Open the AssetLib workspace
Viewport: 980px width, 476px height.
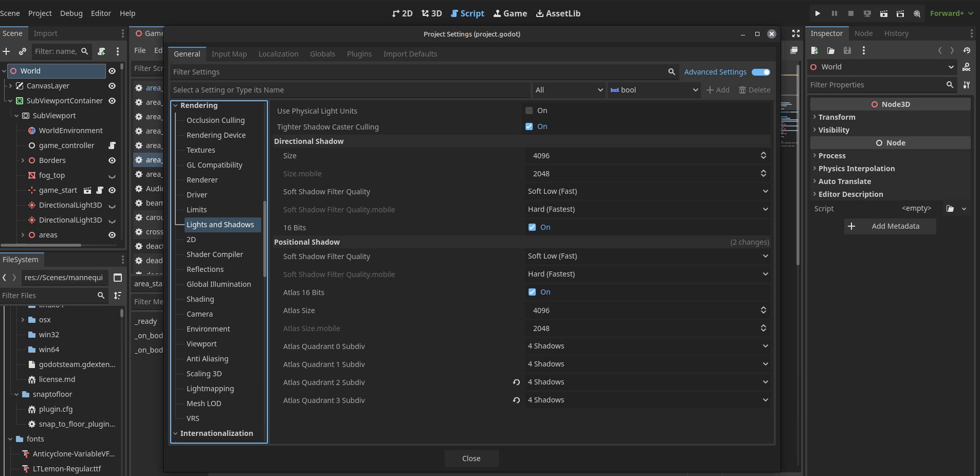tap(558, 13)
